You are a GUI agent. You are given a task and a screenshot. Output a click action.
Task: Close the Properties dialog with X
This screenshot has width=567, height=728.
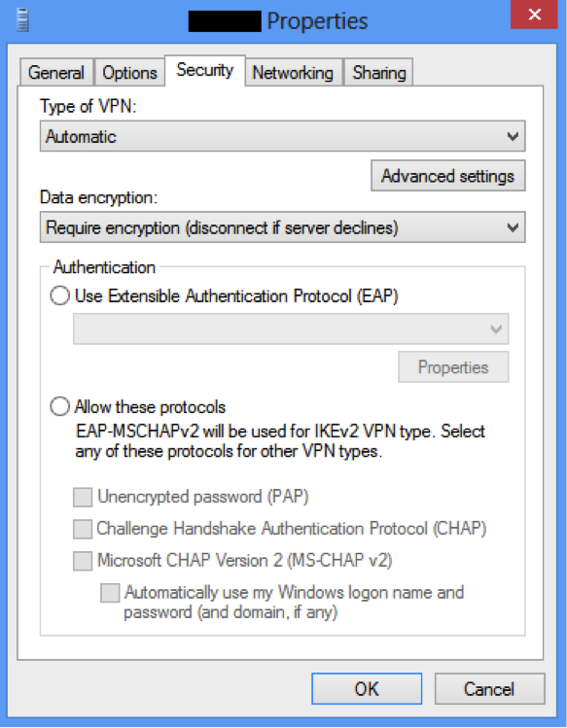(534, 15)
